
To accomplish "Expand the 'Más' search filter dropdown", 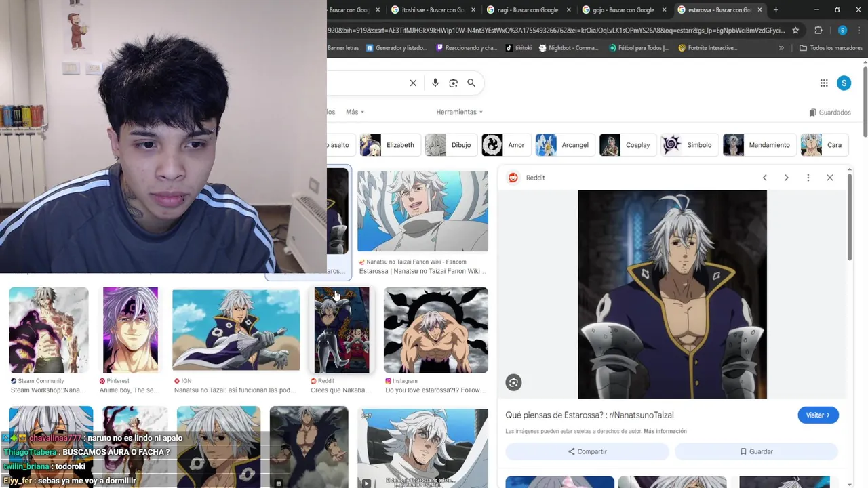I will click(x=355, y=112).
